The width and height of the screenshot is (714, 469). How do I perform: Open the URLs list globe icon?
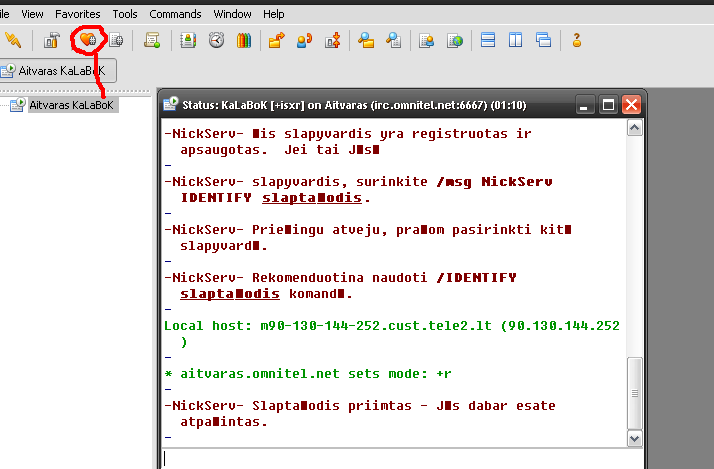click(454, 41)
